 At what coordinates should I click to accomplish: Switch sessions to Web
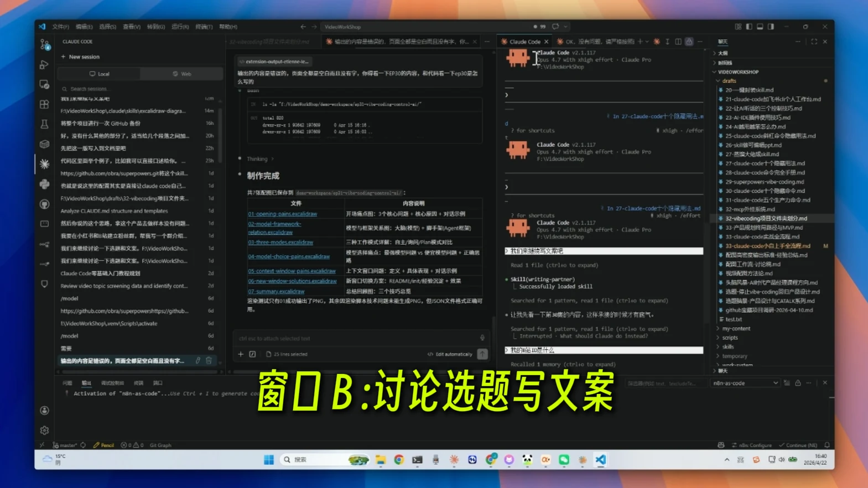point(181,74)
